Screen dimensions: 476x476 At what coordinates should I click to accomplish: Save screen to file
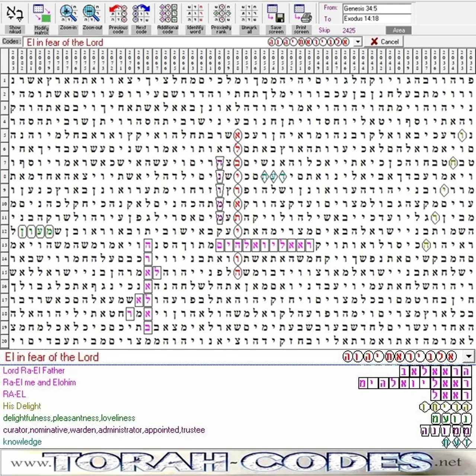[276, 19]
